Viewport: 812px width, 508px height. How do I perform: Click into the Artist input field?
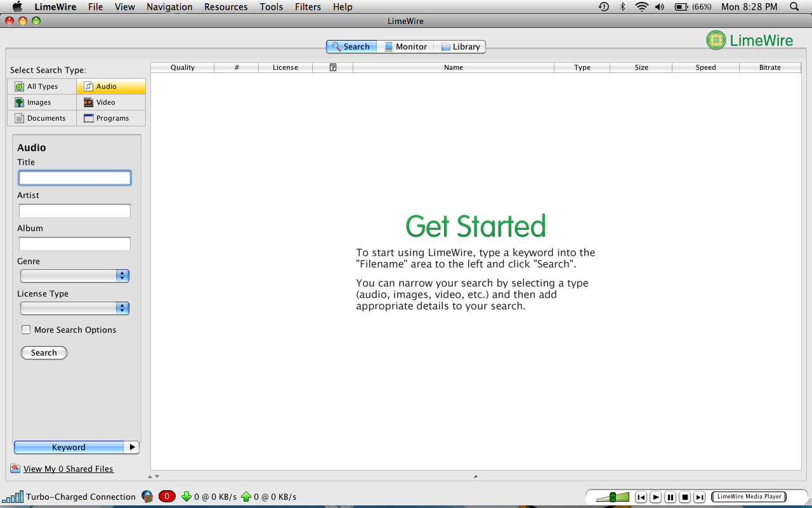point(75,211)
